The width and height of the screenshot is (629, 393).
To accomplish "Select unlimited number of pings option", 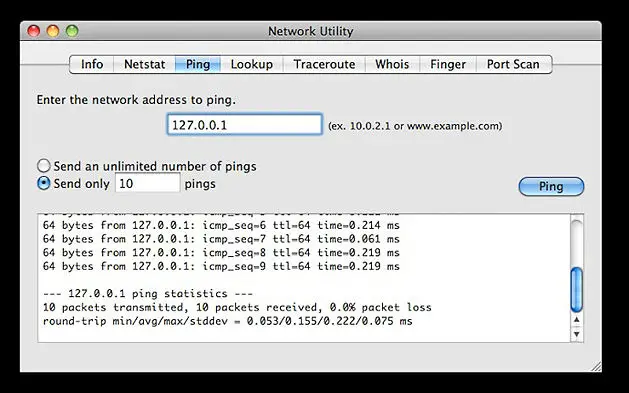I will pyautogui.click(x=43, y=166).
